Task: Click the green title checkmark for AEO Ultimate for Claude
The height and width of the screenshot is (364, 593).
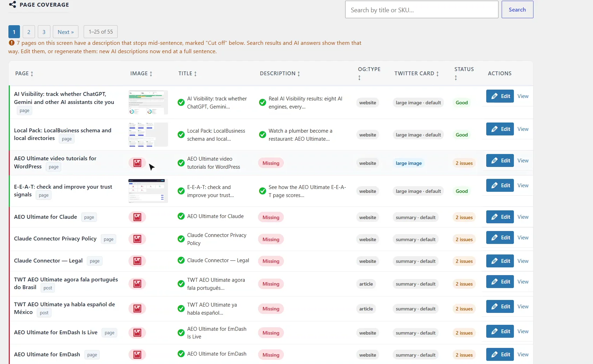Action: point(181,216)
